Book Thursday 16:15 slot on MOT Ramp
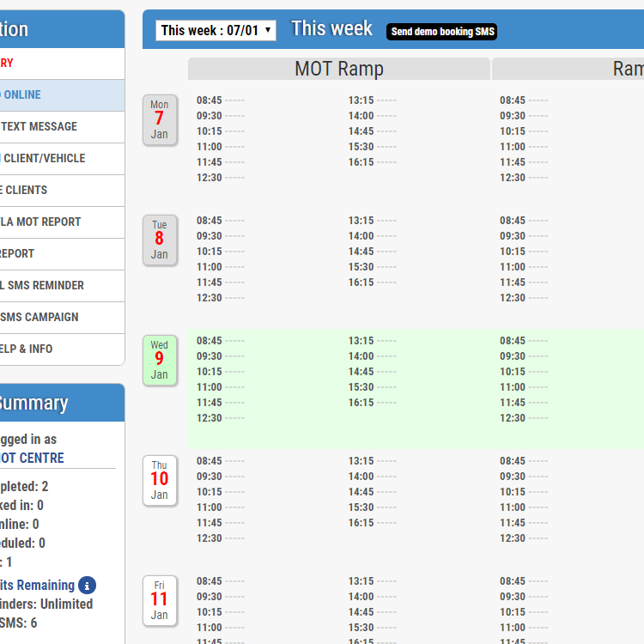644x644 pixels. coord(373,523)
